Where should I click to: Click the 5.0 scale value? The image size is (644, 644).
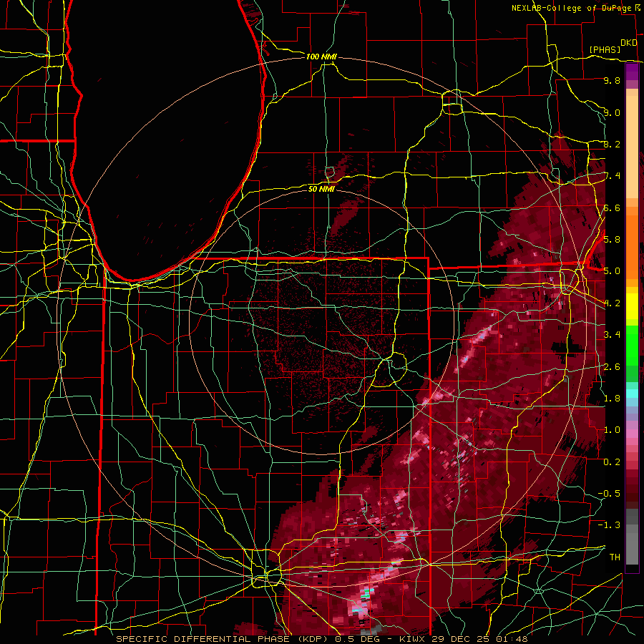612,271
